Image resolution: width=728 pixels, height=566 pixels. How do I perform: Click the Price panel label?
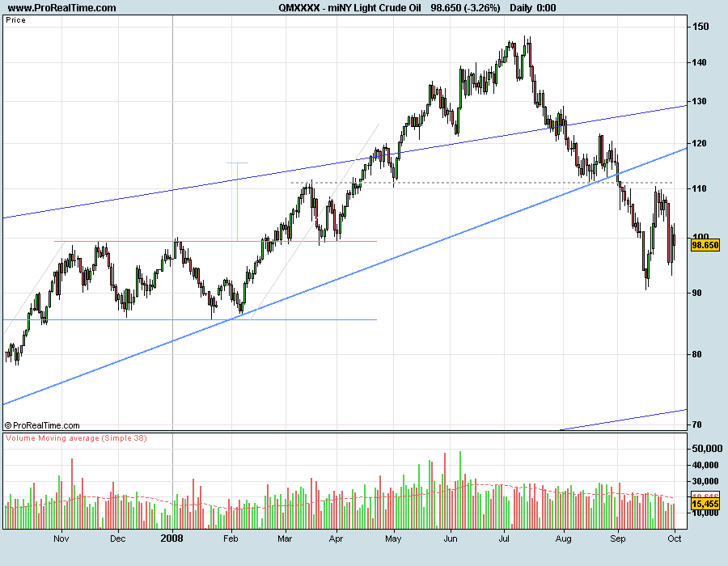(16, 20)
